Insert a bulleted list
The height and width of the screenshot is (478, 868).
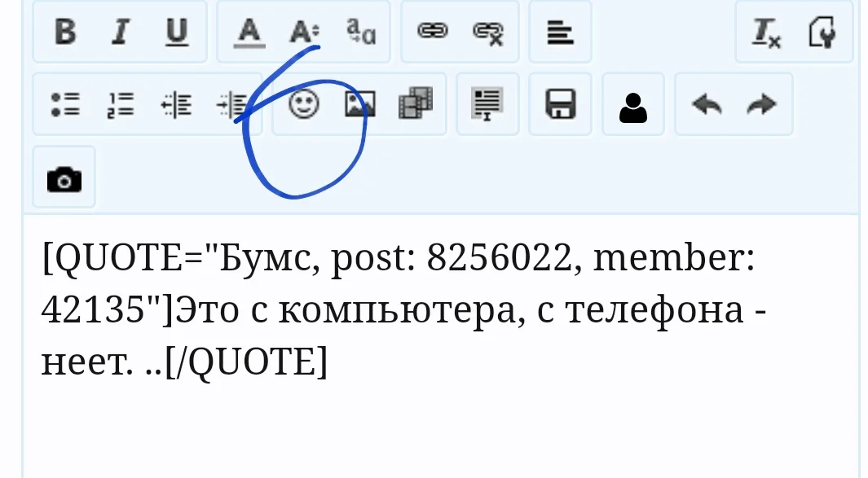pos(65,104)
